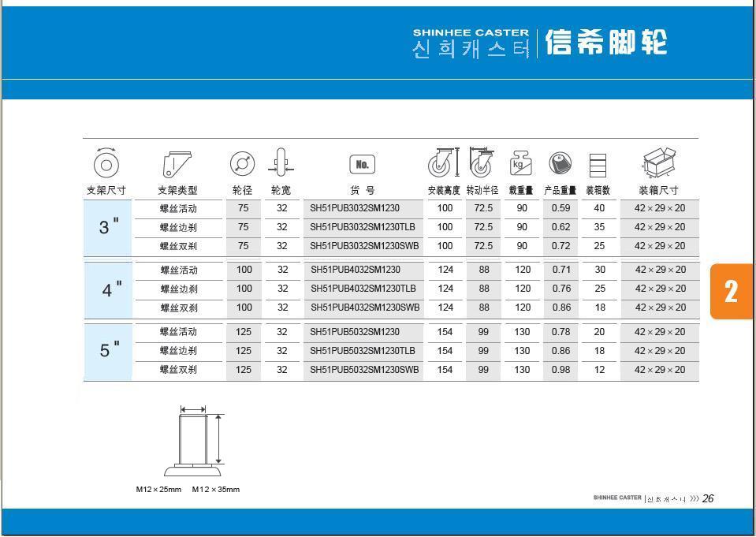Click the 'No.' item number icon
The height and width of the screenshot is (537, 756).
(x=362, y=164)
